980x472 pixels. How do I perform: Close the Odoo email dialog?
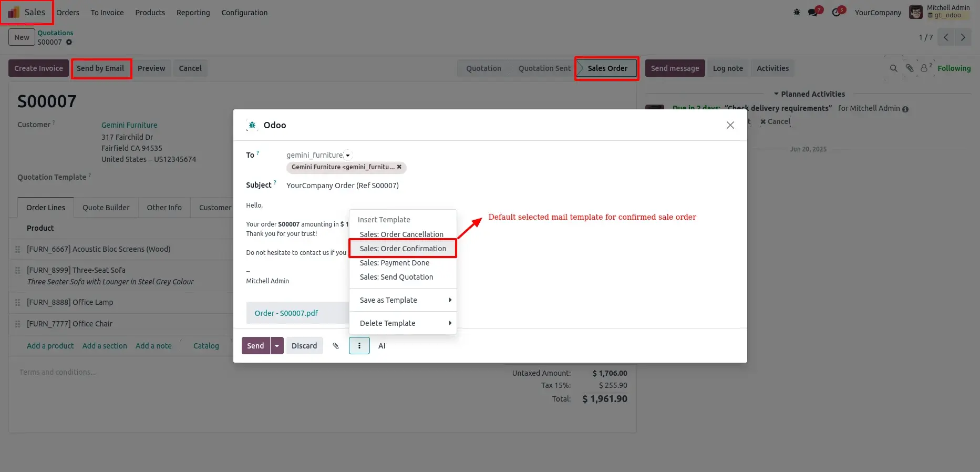point(730,125)
